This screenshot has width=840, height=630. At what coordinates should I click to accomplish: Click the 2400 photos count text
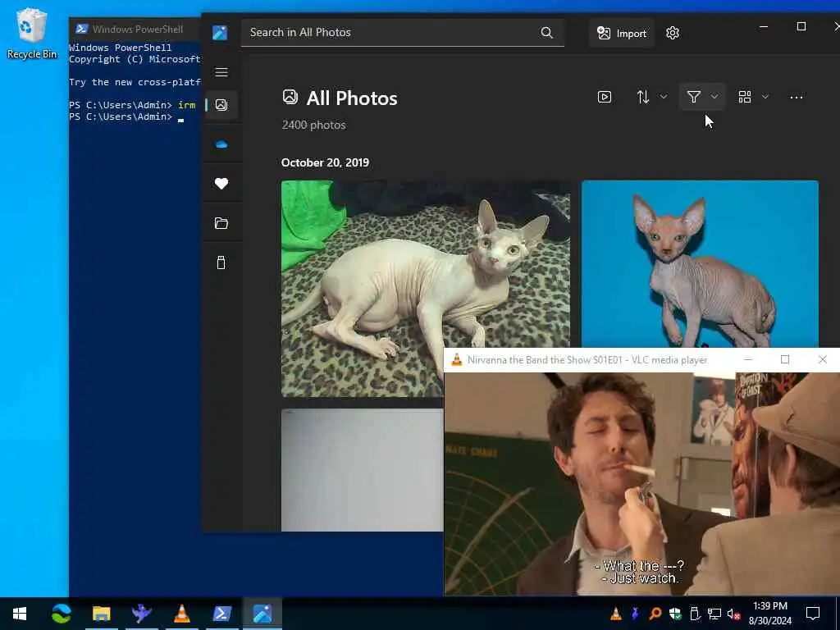[314, 125]
